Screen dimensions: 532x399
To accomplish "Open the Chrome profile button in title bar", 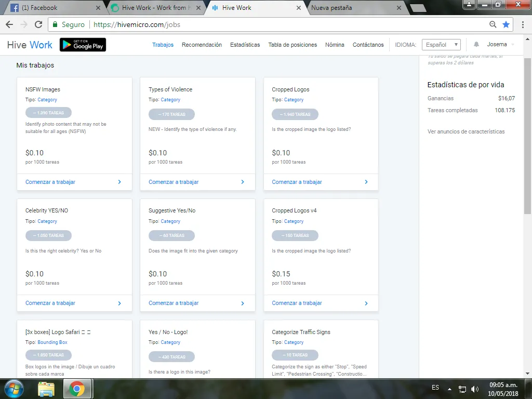I will pyautogui.click(x=469, y=4).
